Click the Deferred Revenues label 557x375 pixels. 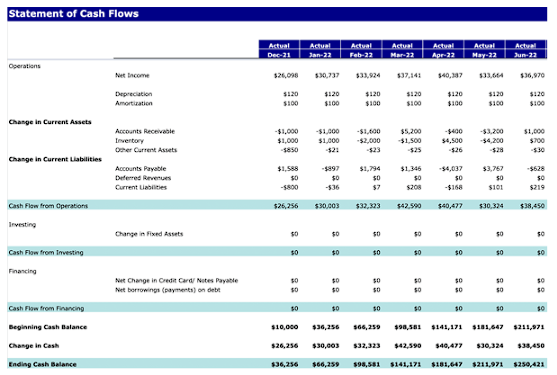143,178
